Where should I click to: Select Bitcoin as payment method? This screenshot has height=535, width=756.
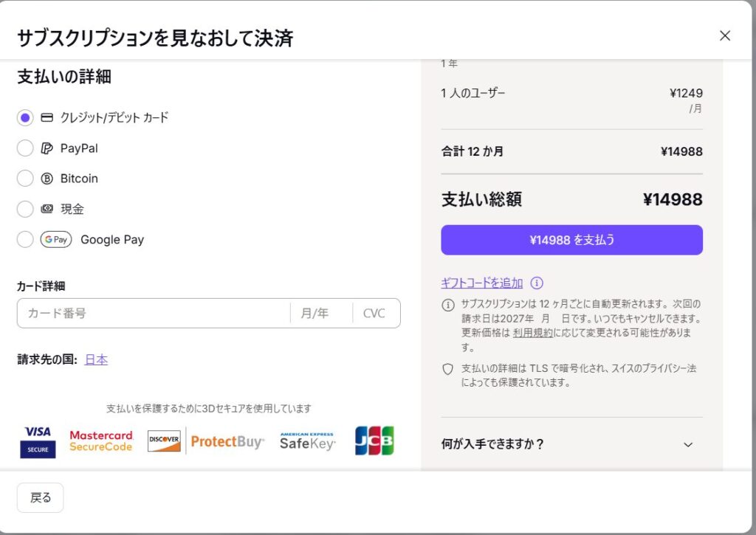(x=25, y=179)
